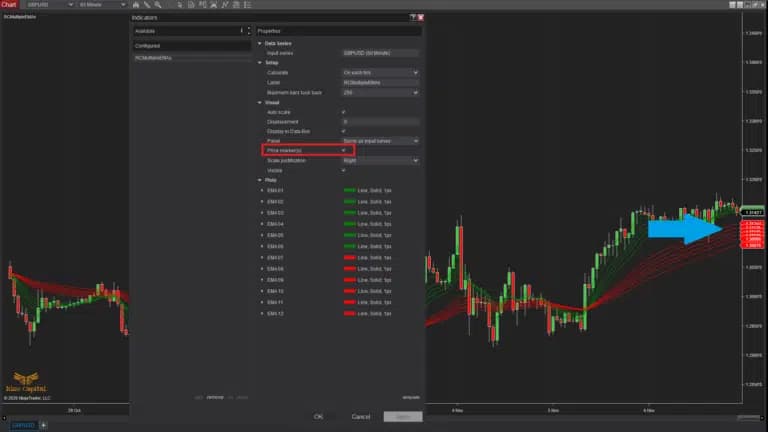Add a new tab with the plus icon
The width and height of the screenshot is (768, 432).
[43, 425]
